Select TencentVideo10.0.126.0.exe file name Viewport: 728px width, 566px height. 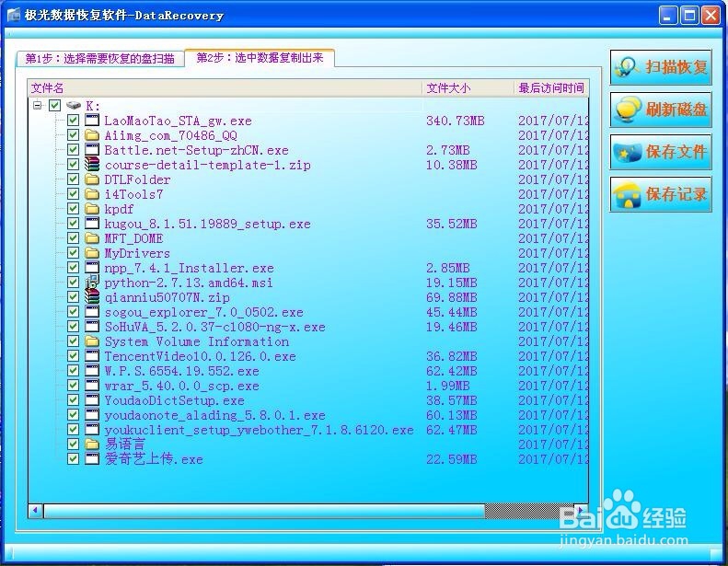click(200, 356)
